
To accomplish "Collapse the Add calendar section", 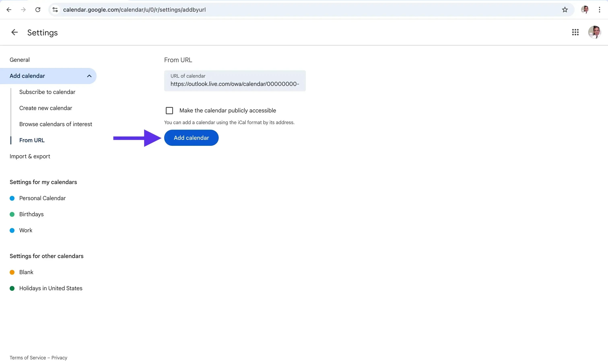I will pos(89,76).
